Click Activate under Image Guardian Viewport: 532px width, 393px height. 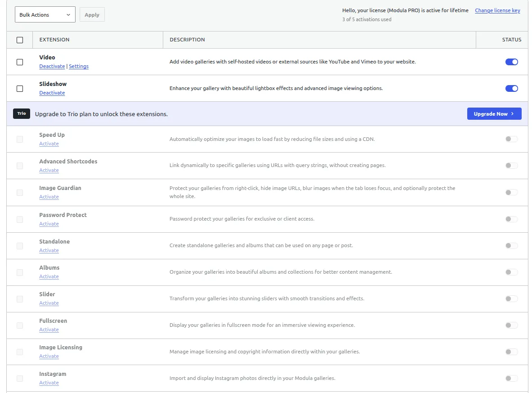pyautogui.click(x=49, y=197)
